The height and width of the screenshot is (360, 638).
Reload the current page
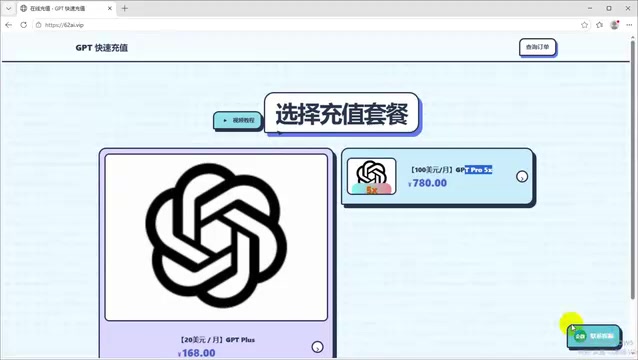pyautogui.click(x=24, y=25)
